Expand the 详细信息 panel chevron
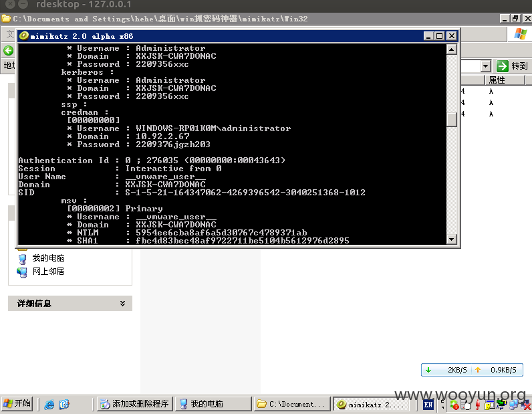The width and height of the screenshot is (532, 414). pyautogui.click(x=122, y=303)
